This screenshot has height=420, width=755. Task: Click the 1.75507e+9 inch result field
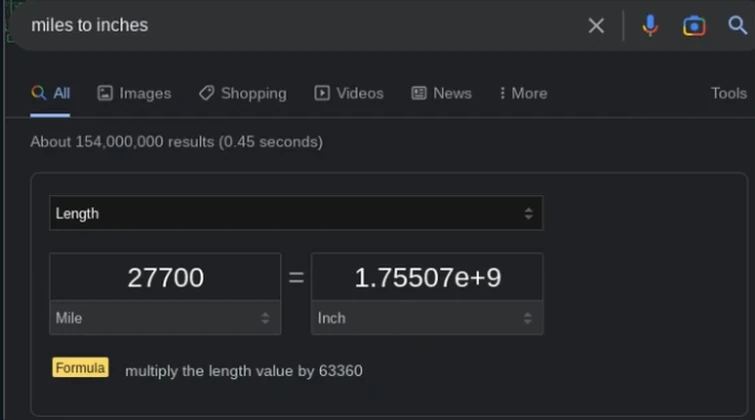427,277
